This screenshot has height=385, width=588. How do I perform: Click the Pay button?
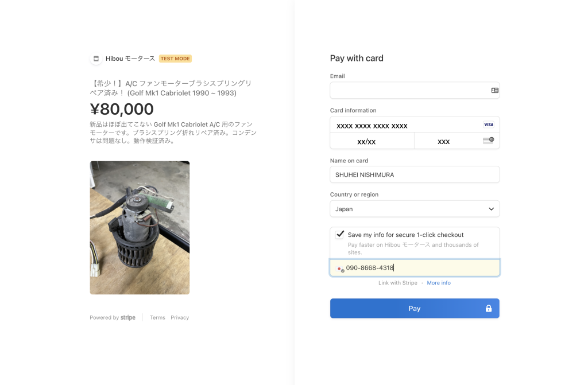pyautogui.click(x=414, y=308)
